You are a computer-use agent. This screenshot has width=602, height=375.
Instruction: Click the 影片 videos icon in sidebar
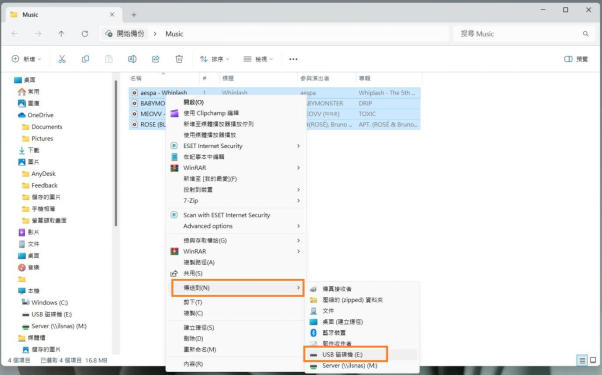tap(22, 232)
